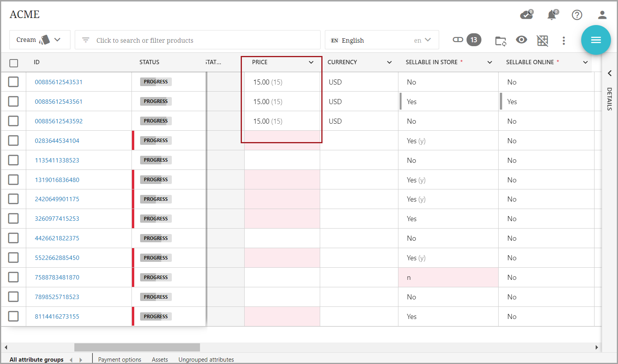618x364 pixels.
Task: Toggle the eye visibility icon
Action: 521,40
